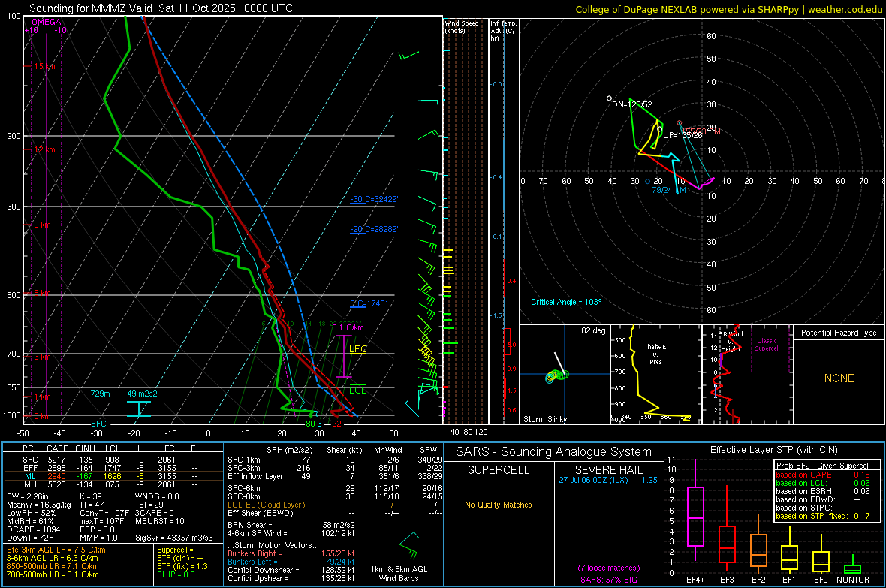Select the 0 C=17481' freezing level label
This screenshot has height=588, width=886.
pyautogui.click(x=371, y=303)
